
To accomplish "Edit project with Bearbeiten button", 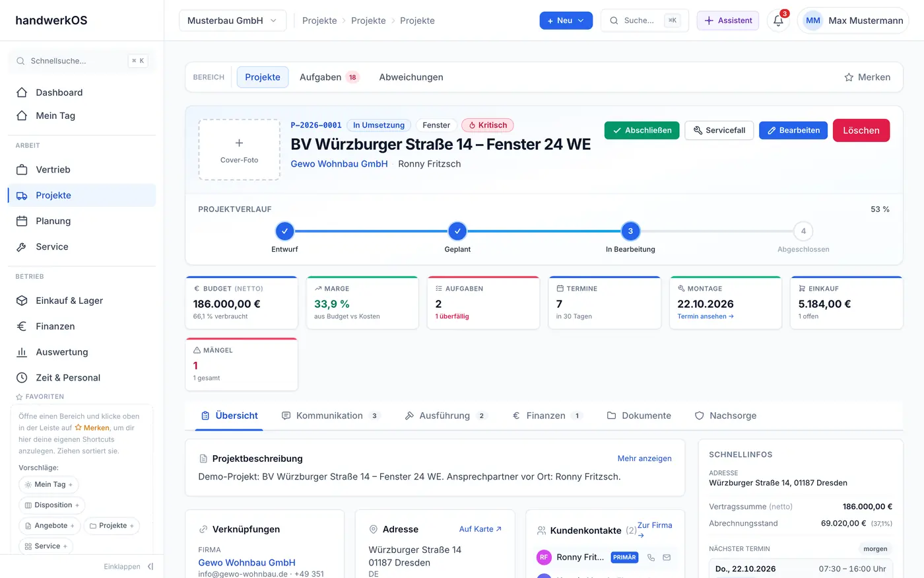I will pos(793,130).
